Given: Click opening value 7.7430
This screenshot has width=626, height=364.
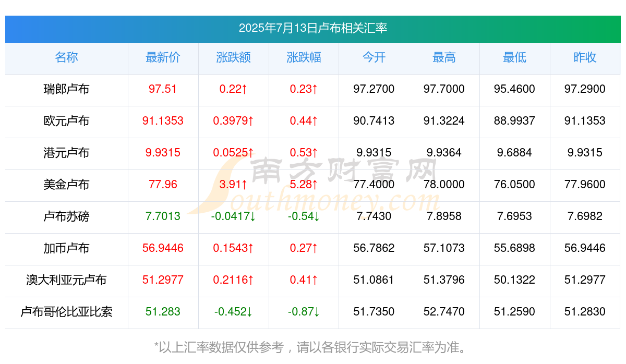Looking at the screenshot, I should [x=374, y=216].
